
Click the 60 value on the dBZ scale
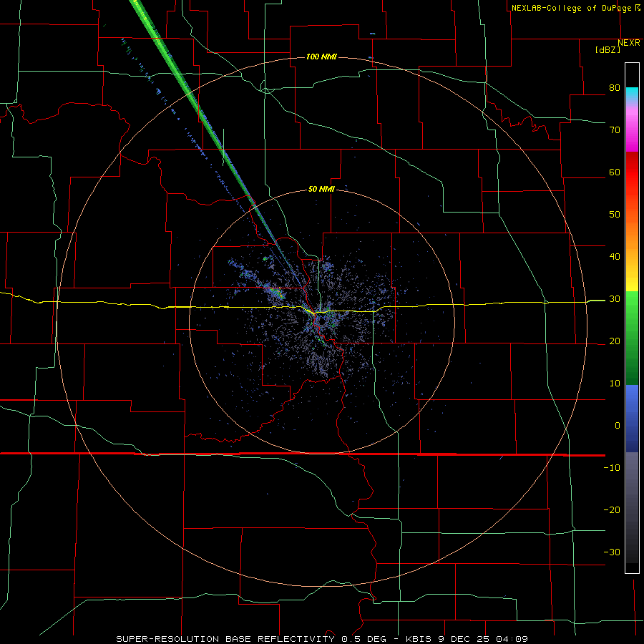[615, 172]
